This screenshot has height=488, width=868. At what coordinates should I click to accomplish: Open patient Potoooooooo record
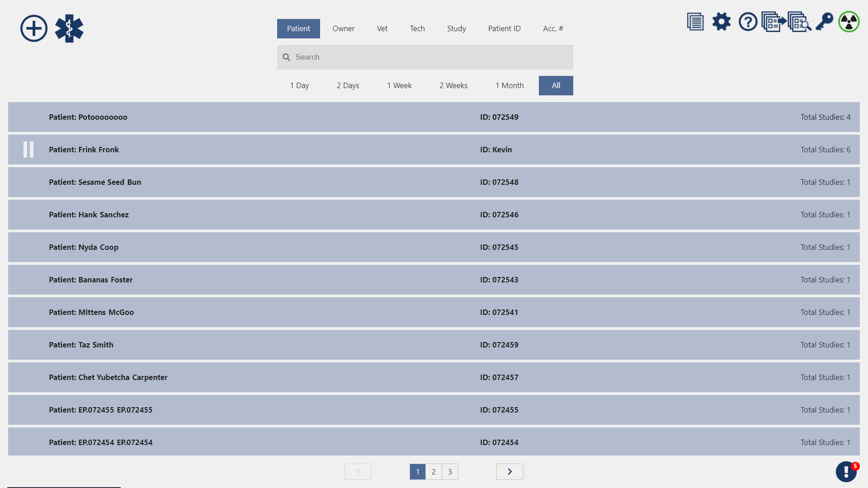coord(434,117)
